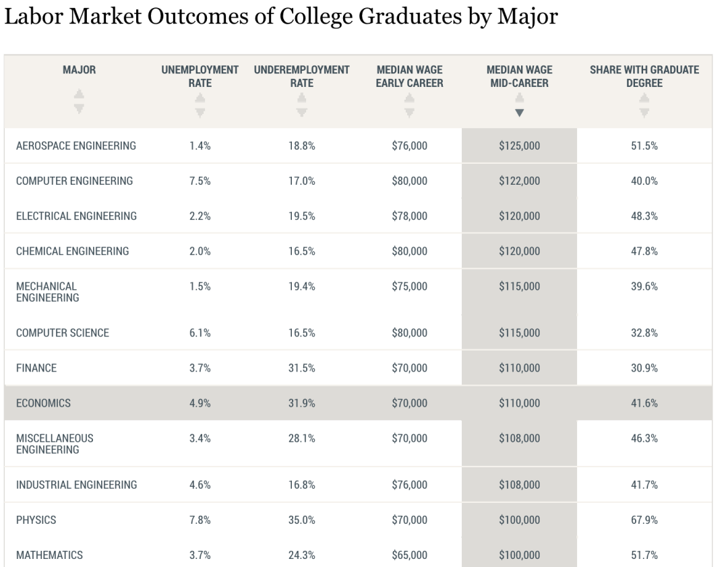Click Finance mid-career wage cell
This screenshot has height=567, width=728.
tap(519, 368)
